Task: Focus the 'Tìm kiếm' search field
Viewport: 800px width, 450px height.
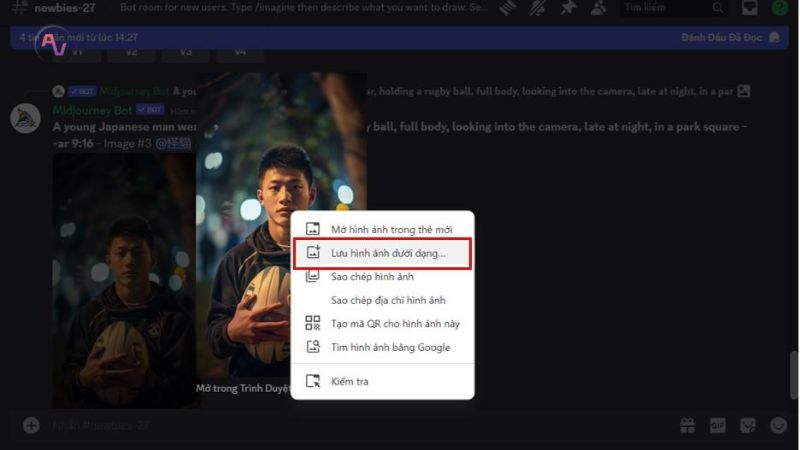Action: coord(673,8)
